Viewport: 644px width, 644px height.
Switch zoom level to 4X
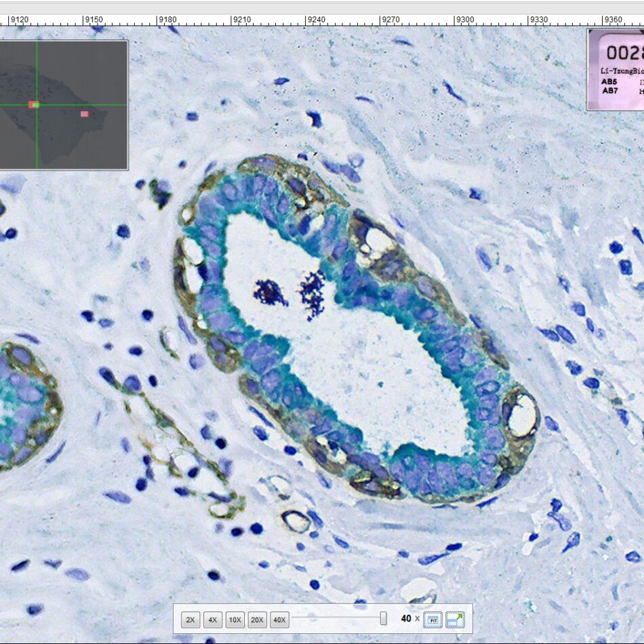(213, 620)
